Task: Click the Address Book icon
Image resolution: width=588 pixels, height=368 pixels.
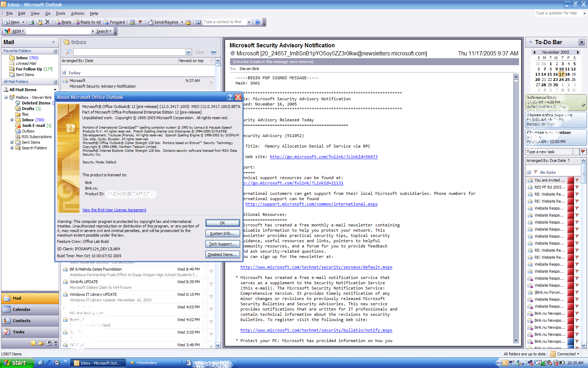Action: (198, 22)
